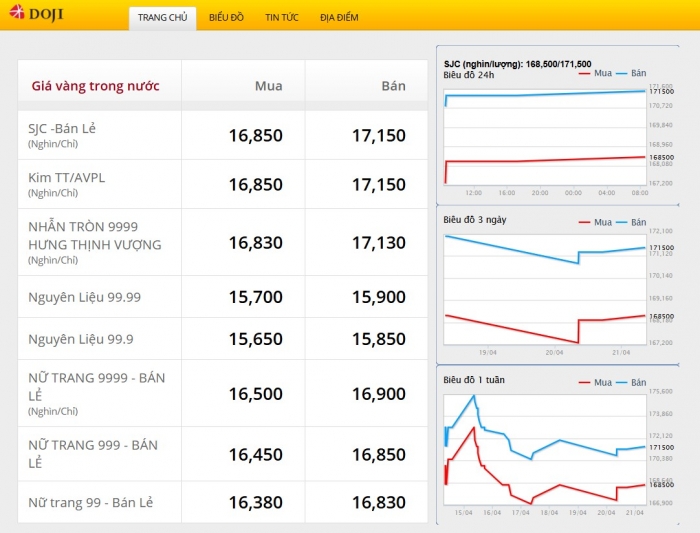
Task: Open the TRANG CHỦ tab
Action: (x=162, y=18)
